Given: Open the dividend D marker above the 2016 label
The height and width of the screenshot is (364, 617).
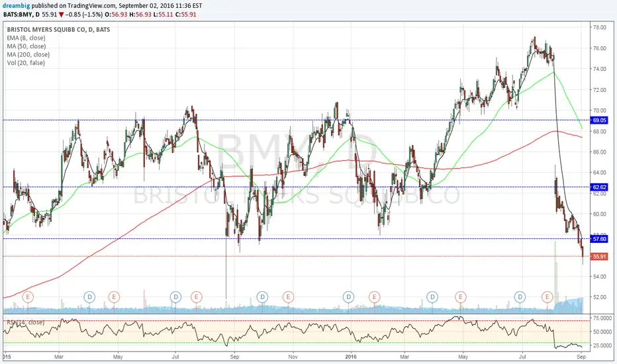Looking at the screenshot, I should click(x=348, y=296).
